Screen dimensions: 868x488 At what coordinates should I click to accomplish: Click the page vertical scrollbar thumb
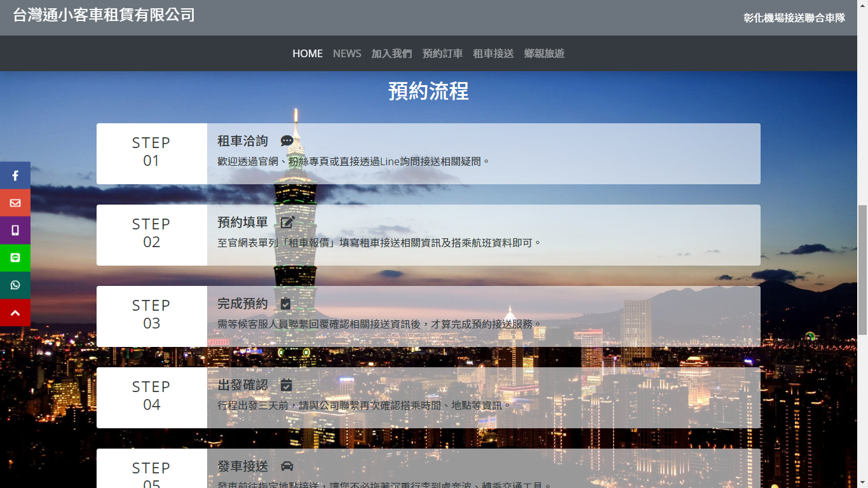tap(862, 269)
